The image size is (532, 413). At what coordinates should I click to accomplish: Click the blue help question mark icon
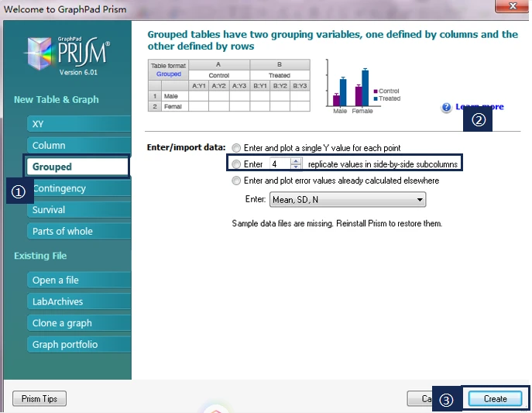tap(447, 107)
